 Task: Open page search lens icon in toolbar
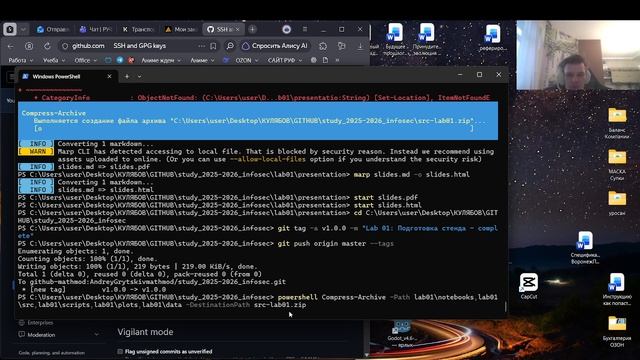pos(230,46)
